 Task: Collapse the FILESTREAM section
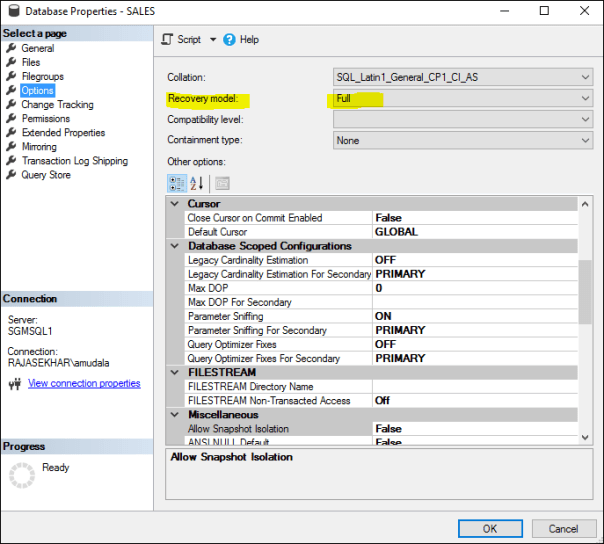point(175,372)
